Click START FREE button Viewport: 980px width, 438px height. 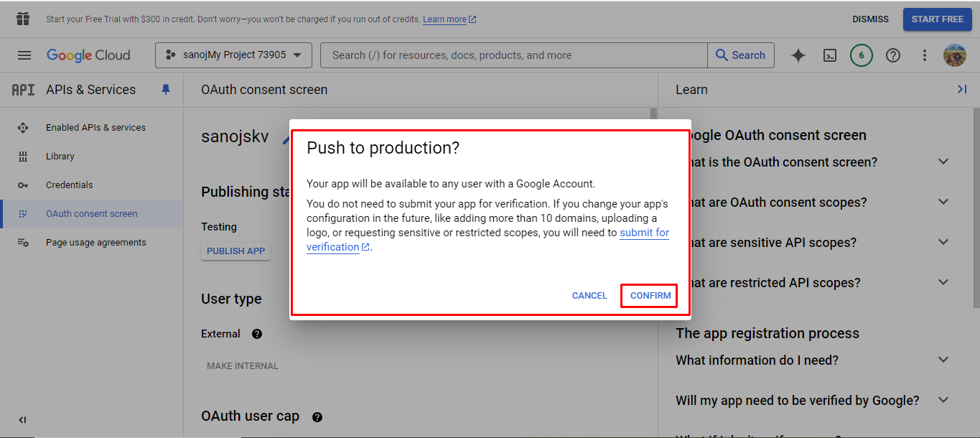click(938, 19)
